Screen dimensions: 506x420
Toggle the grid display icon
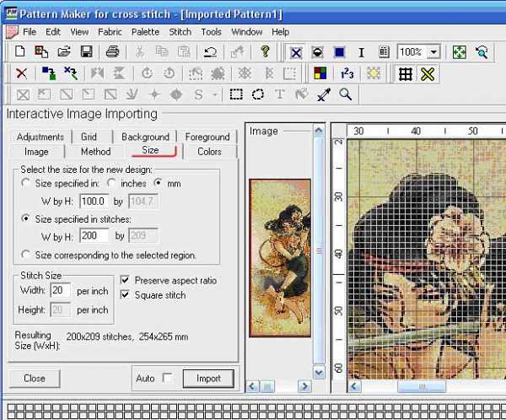pos(406,73)
